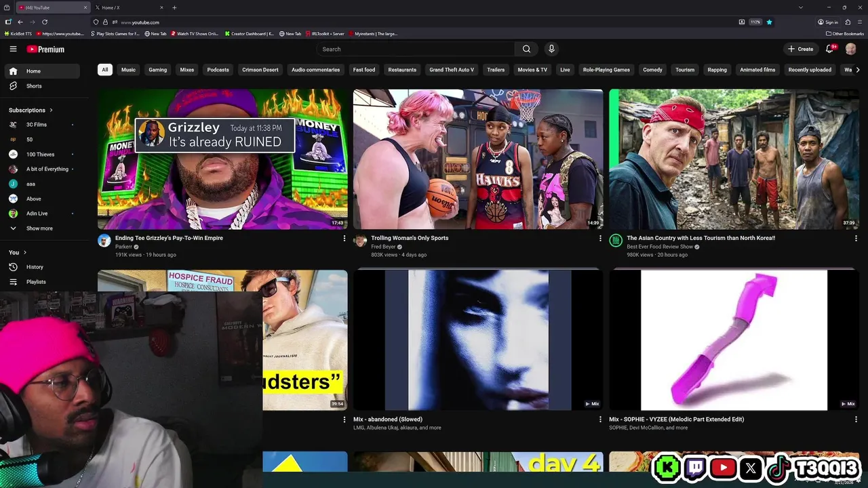The height and width of the screenshot is (488, 868).
Task: Open Shorts in the sidebar
Action: click(42, 86)
